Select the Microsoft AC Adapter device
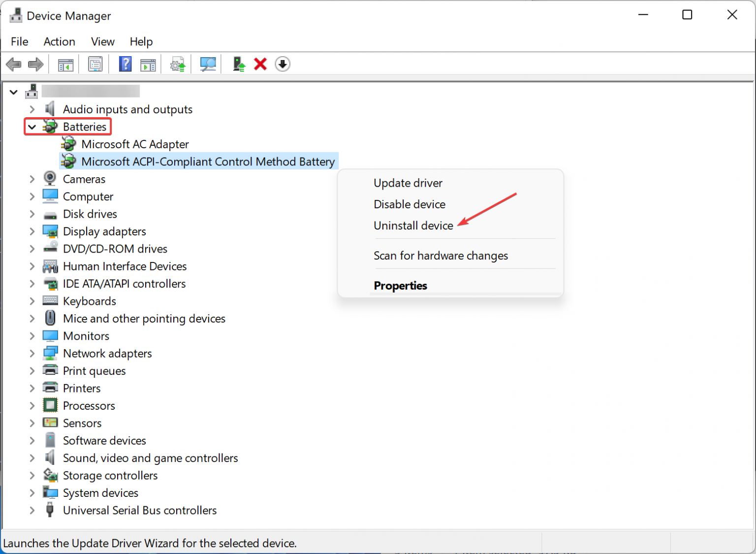This screenshot has height=554, width=756. (135, 144)
